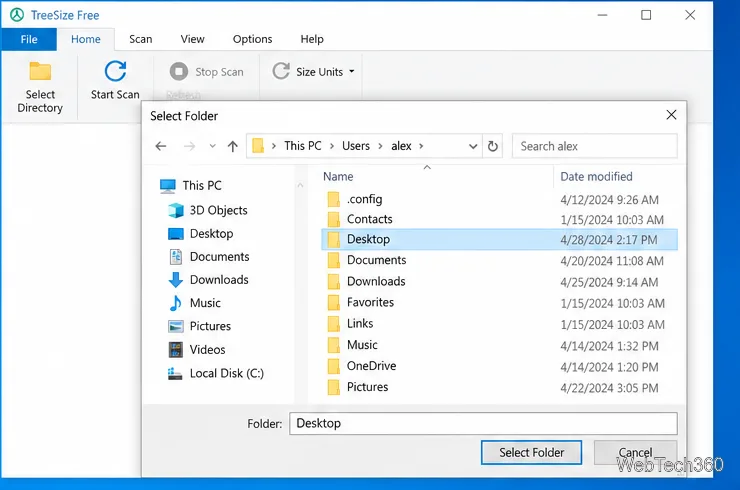The height and width of the screenshot is (490, 740).
Task: Select the Downloads folder in file list
Action: coord(499,281)
